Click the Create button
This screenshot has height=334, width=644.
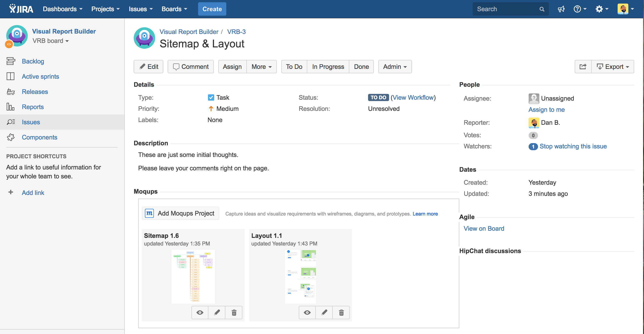point(212,9)
